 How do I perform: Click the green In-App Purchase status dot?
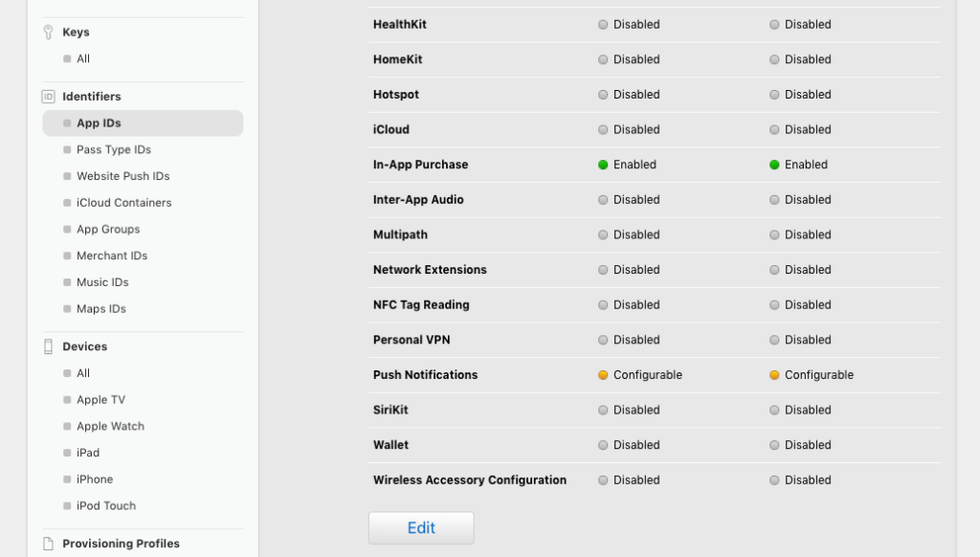click(x=603, y=165)
